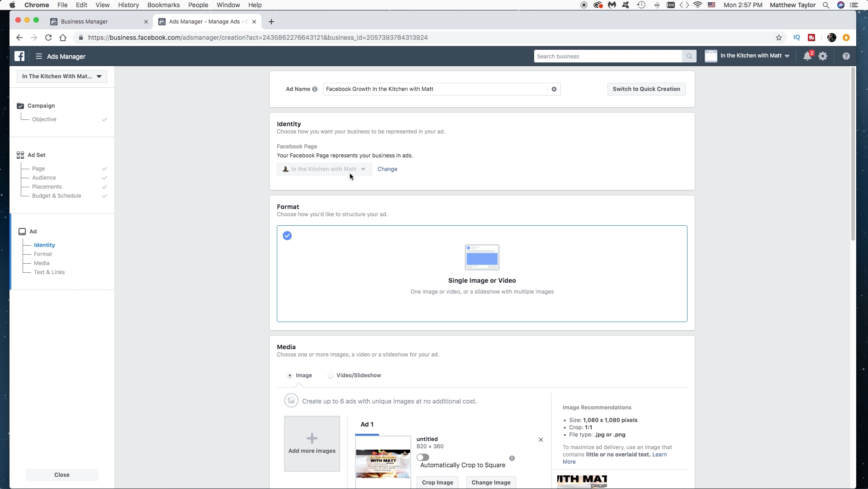Open the Bookmarks menu

(x=163, y=5)
